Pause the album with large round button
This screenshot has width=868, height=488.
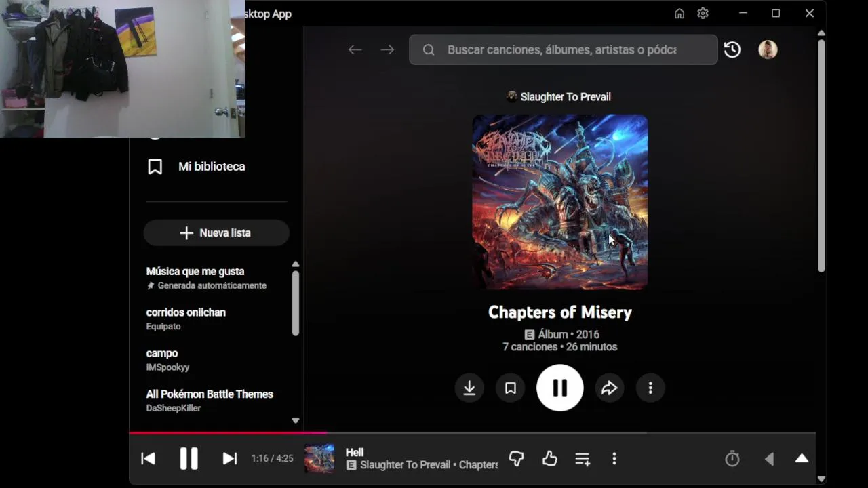560,388
